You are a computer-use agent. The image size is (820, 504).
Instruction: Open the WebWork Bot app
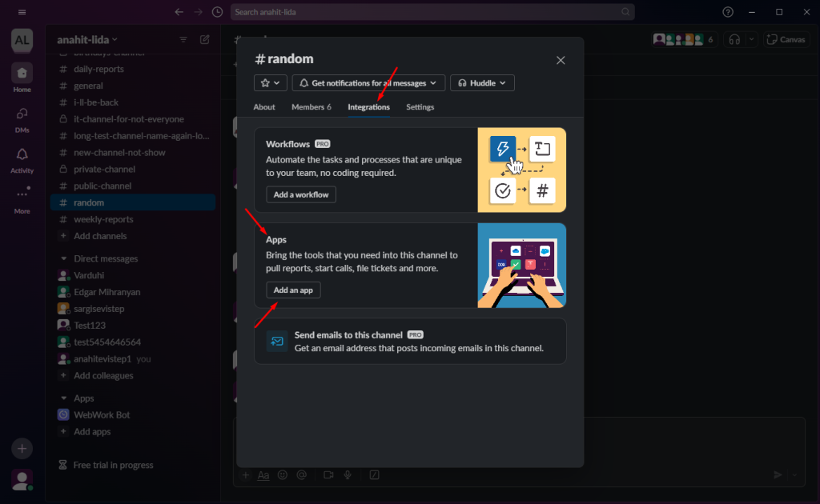coord(133,414)
